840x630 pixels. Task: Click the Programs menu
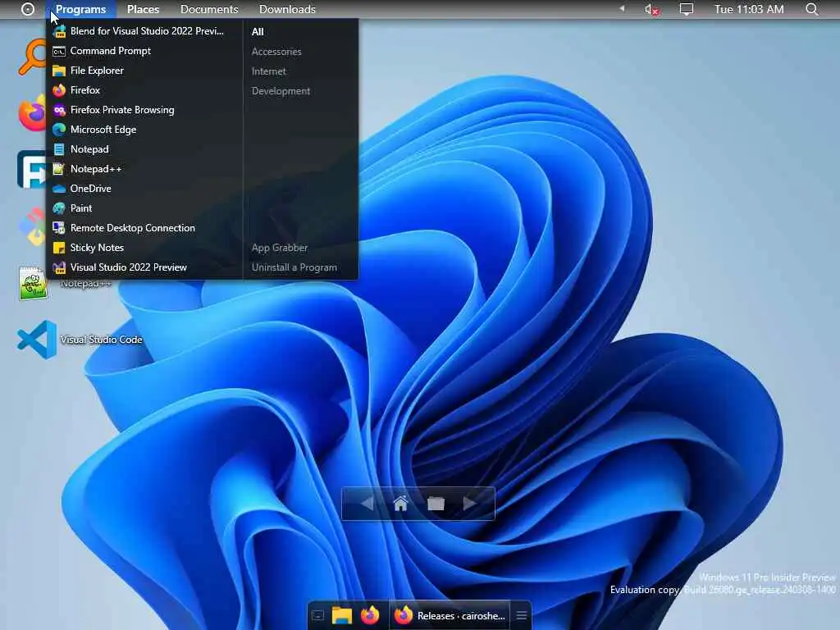80,9
